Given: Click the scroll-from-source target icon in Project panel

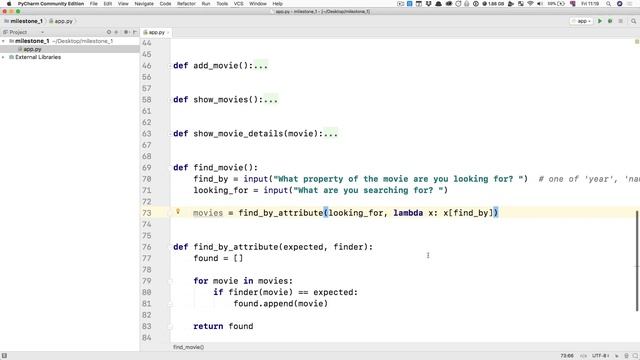Looking at the screenshot, I should [109, 32].
